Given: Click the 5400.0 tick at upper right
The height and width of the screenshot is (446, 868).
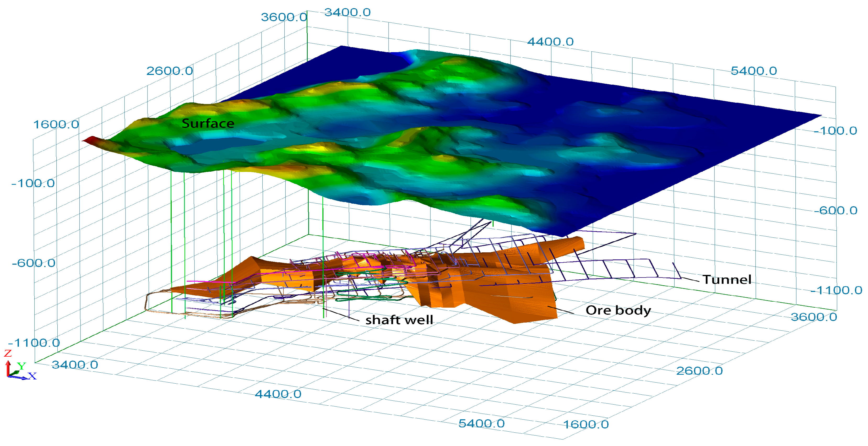Looking at the screenshot, I should [x=754, y=71].
